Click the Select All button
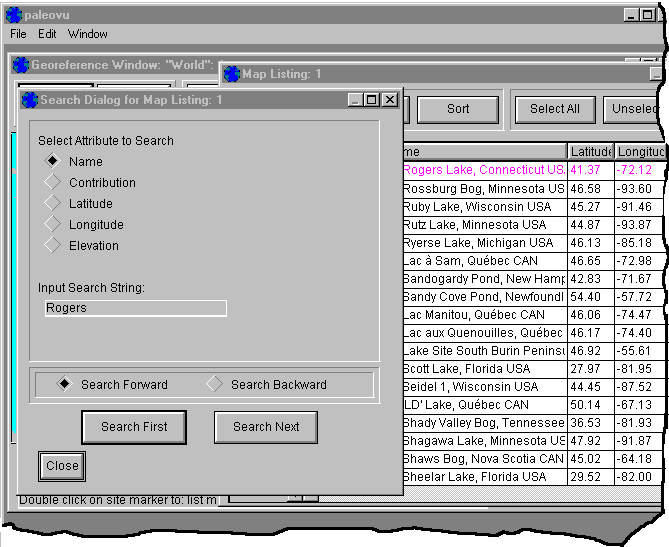The height and width of the screenshot is (547, 669). pos(554,109)
